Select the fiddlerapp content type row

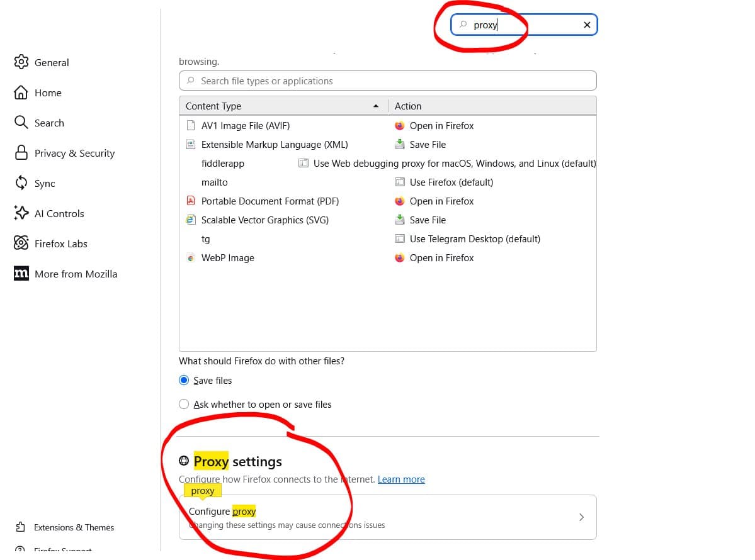tap(388, 163)
